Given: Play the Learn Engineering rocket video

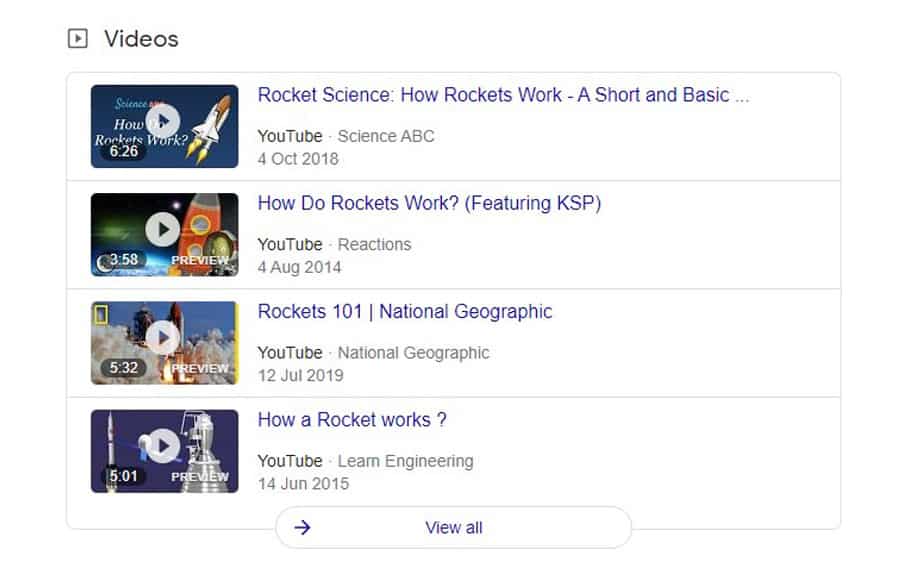Looking at the screenshot, I should pos(163,446).
